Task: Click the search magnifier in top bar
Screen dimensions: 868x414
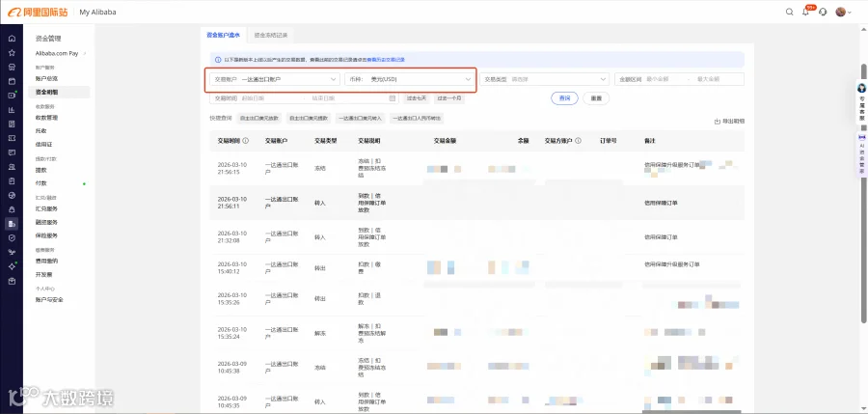Action: coord(790,12)
